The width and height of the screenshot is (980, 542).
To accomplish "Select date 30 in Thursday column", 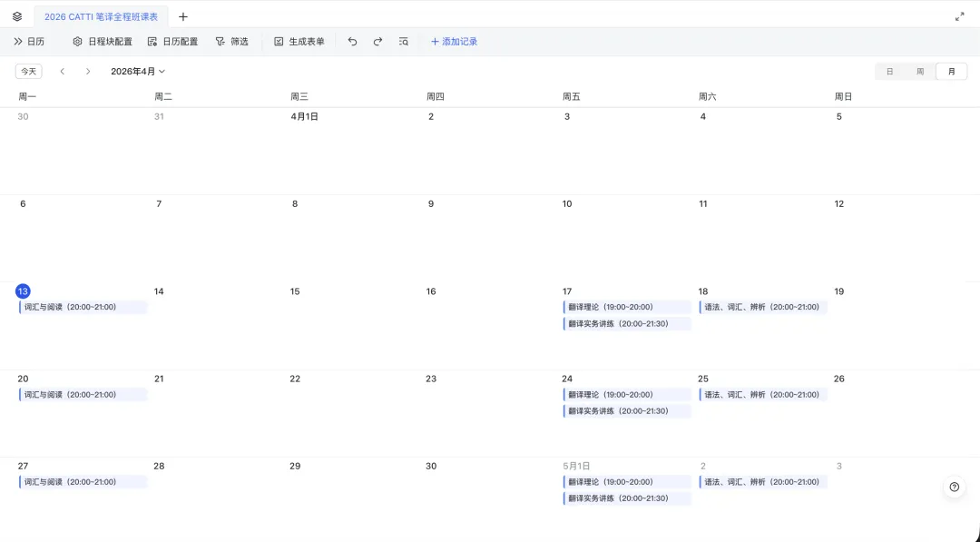I will click(431, 467).
